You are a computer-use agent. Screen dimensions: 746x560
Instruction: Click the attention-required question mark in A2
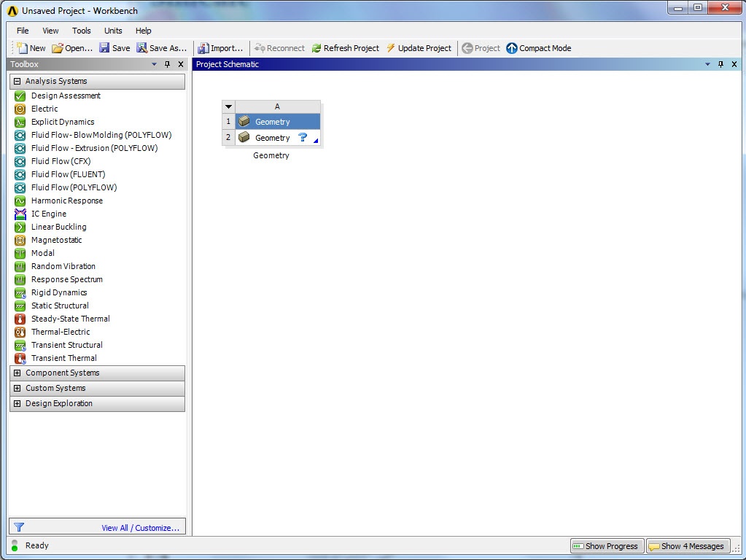[x=302, y=138]
